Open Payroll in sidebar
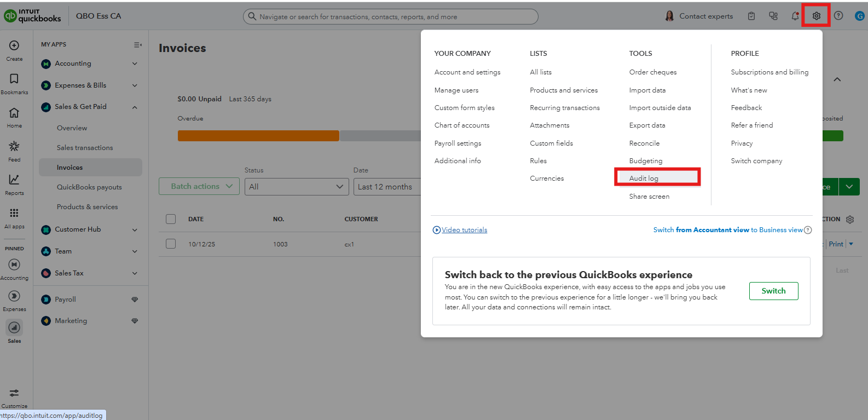The image size is (868, 420). [x=65, y=300]
